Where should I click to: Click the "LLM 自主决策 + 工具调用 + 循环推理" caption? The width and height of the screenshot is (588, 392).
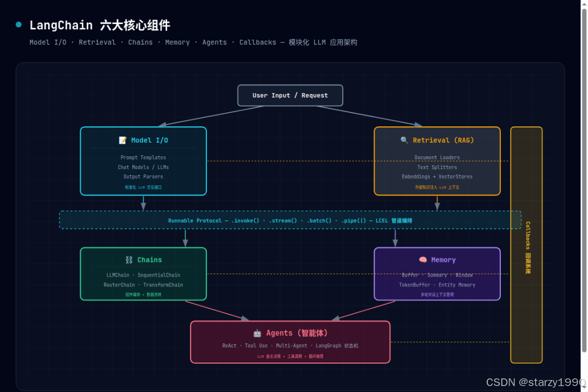click(x=290, y=357)
